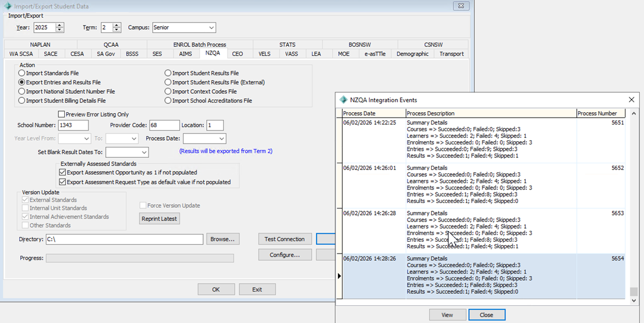
Task: Click the Import/Export Student Data title icon
Action: point(7,6)
